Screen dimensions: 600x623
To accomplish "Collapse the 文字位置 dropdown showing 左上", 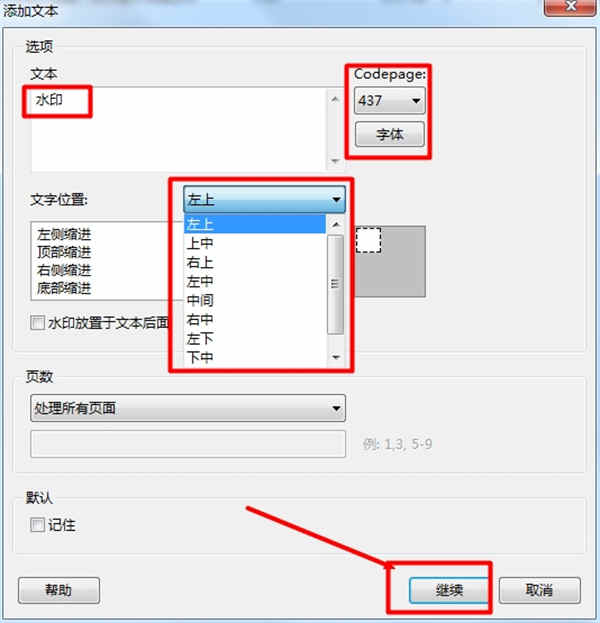I will (264, 199).
